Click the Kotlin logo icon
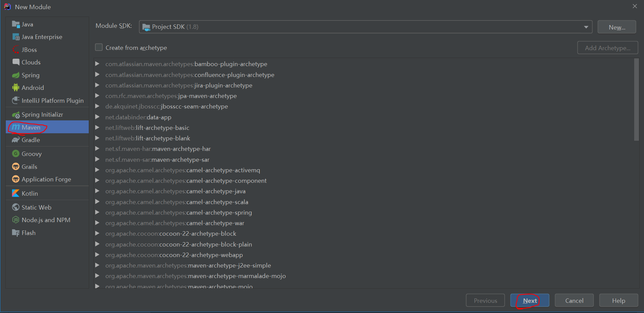Screen dimensions: 644x313 (16, 193)
